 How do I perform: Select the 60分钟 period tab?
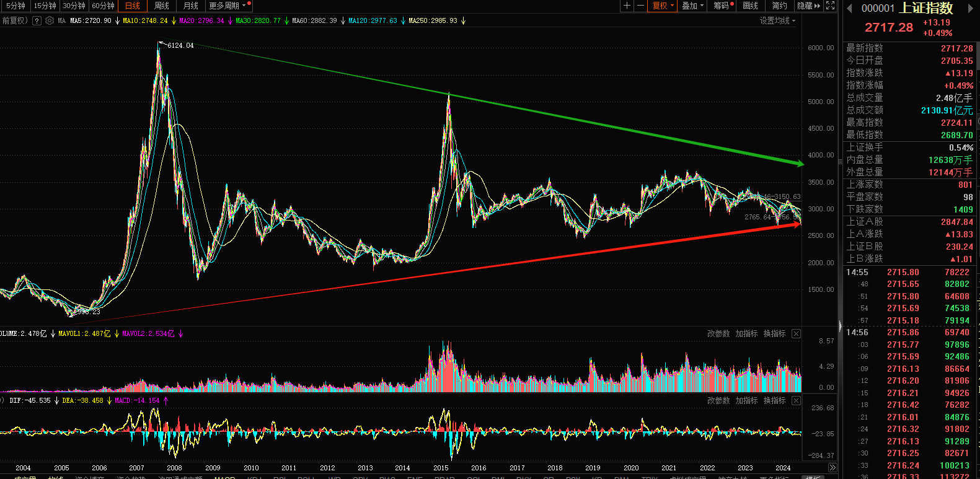coord(103,6)
